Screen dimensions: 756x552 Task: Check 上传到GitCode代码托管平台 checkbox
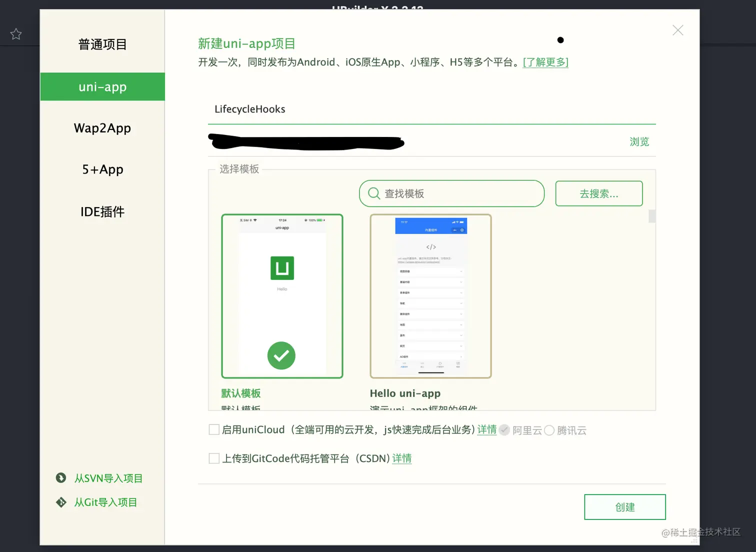point(214,458)
